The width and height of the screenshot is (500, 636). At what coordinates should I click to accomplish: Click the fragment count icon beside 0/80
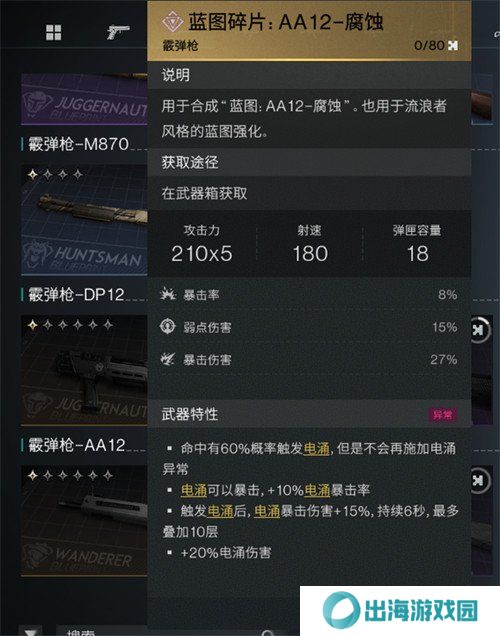pyautogui.click(x=453, y=45)
